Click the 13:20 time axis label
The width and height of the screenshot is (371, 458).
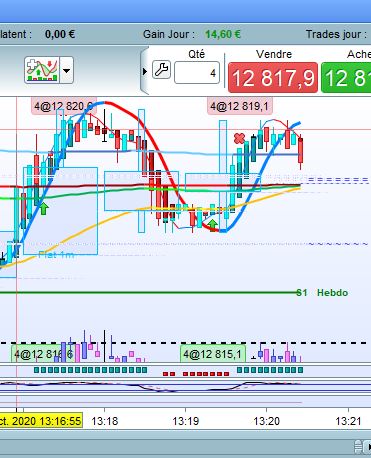point(266,421)
